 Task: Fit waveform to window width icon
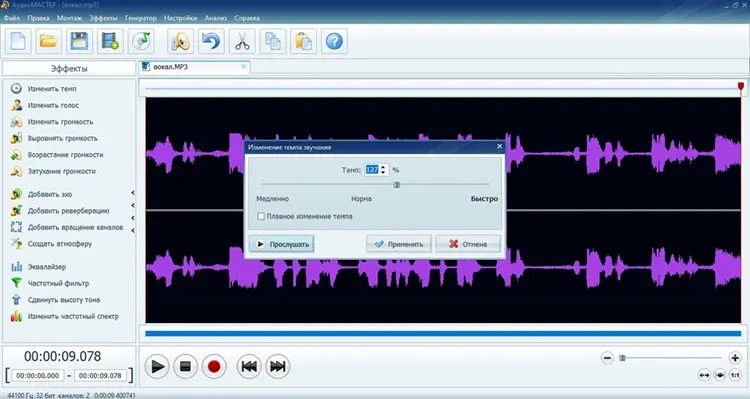pyautogui.click(x=704, y=375)
